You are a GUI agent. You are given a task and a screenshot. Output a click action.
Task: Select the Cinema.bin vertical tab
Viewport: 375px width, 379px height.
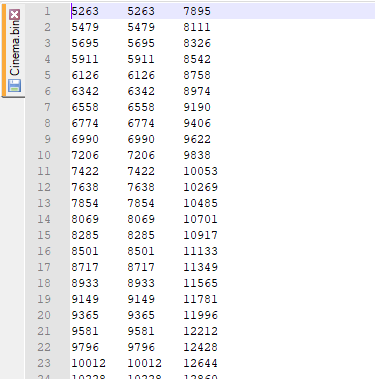[x=13, y=50]
